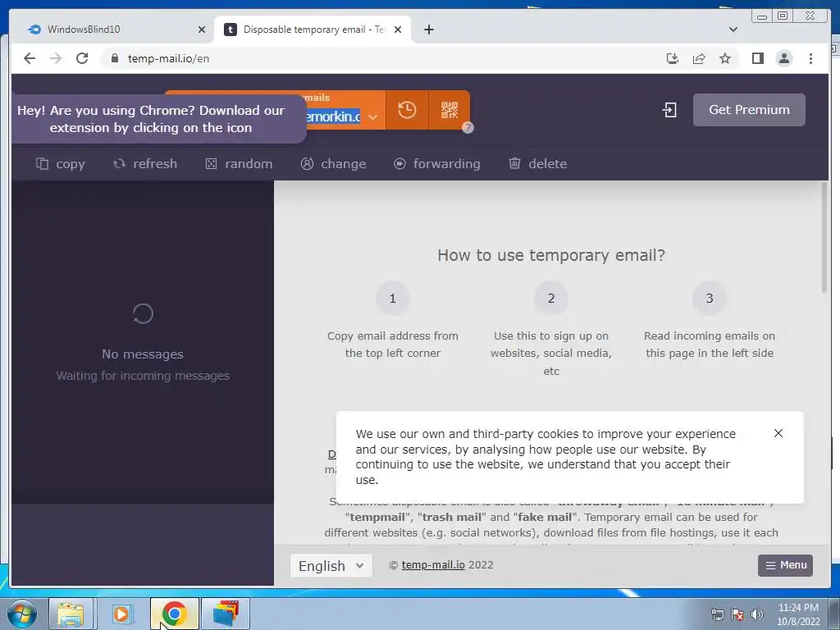Share this page using the share icon

click(x=699, y=58)
